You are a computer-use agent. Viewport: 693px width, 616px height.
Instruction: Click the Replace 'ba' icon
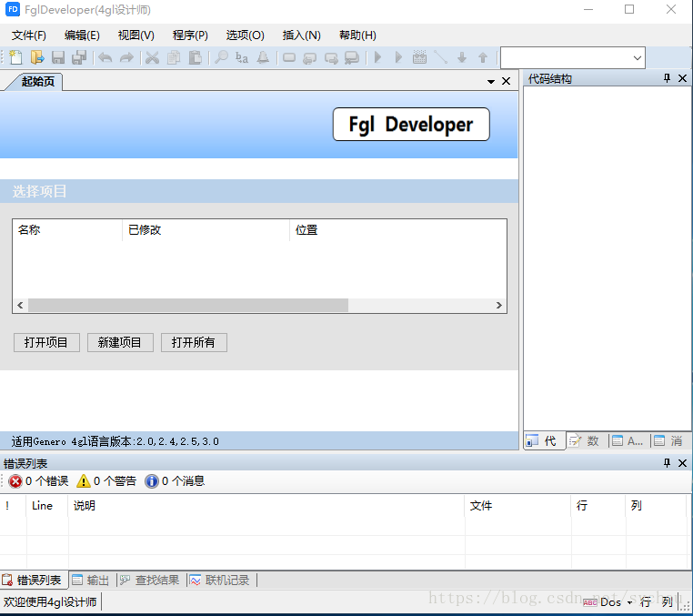[242, 57]
